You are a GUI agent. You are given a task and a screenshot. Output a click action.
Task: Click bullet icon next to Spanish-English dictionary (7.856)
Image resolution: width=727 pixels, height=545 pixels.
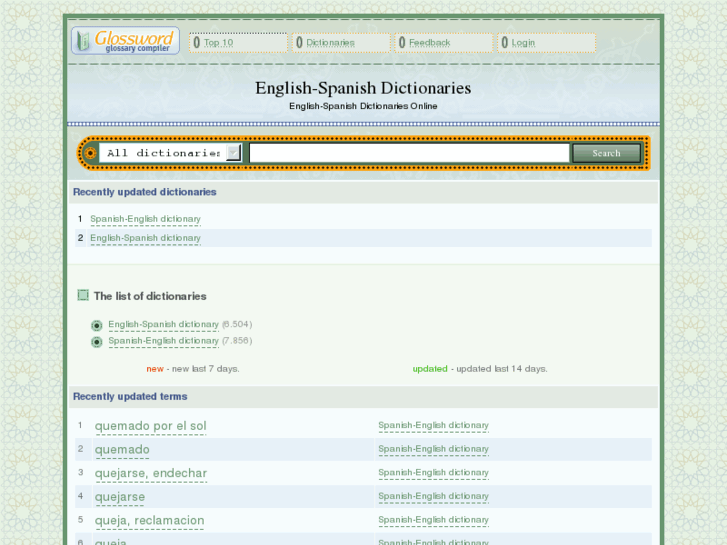coord(96,342)
